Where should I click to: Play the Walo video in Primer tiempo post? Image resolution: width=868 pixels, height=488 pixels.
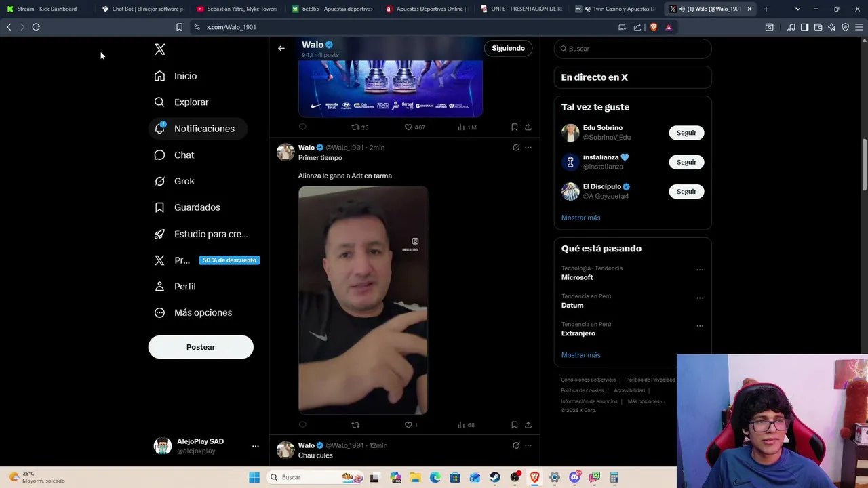363,300
